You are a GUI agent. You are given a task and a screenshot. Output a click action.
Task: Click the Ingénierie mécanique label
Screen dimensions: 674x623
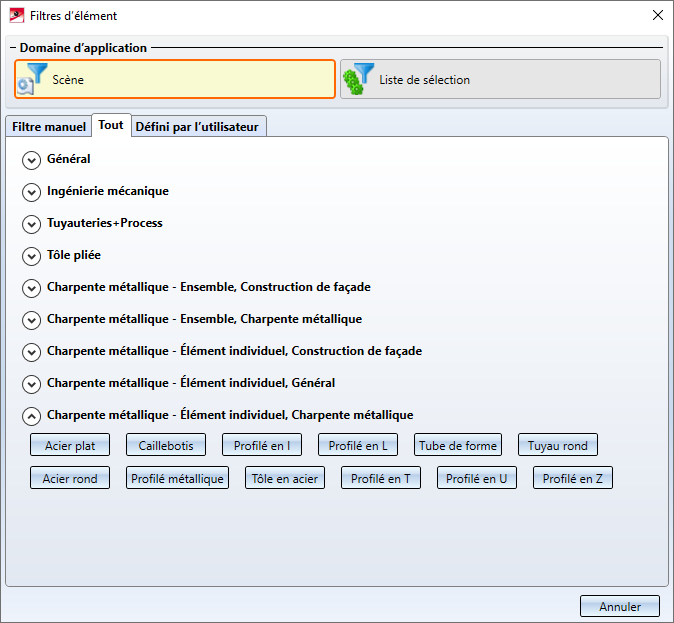[108, 191]
